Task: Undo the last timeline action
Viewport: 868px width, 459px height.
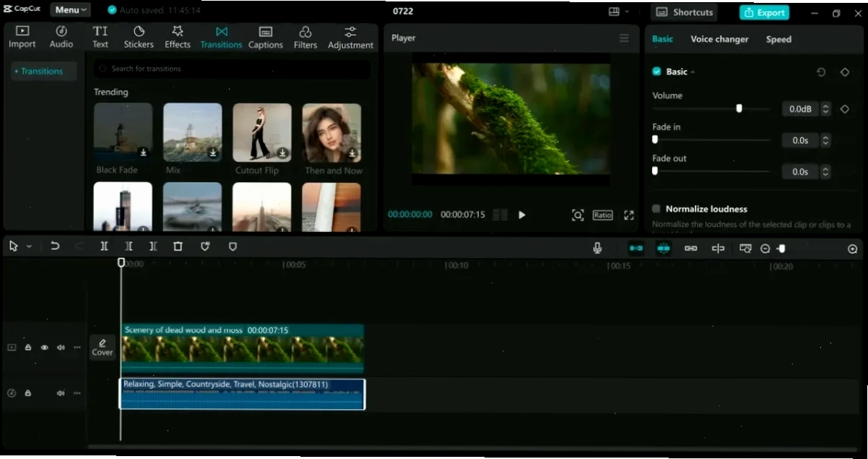Action: point(55,246)
